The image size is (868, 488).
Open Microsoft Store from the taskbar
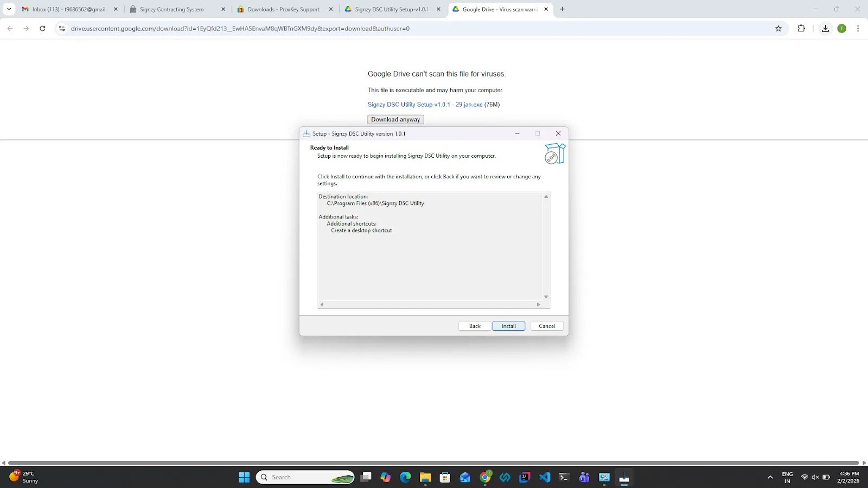[445, 477]
